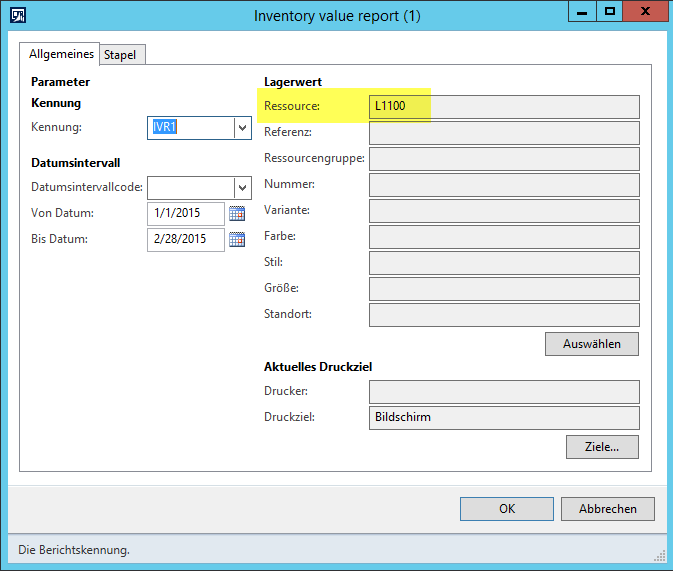Open the Bis Datum calendar picker
Image resolution: width=673 pixels, height=571 pixels.
coord(237,239)
